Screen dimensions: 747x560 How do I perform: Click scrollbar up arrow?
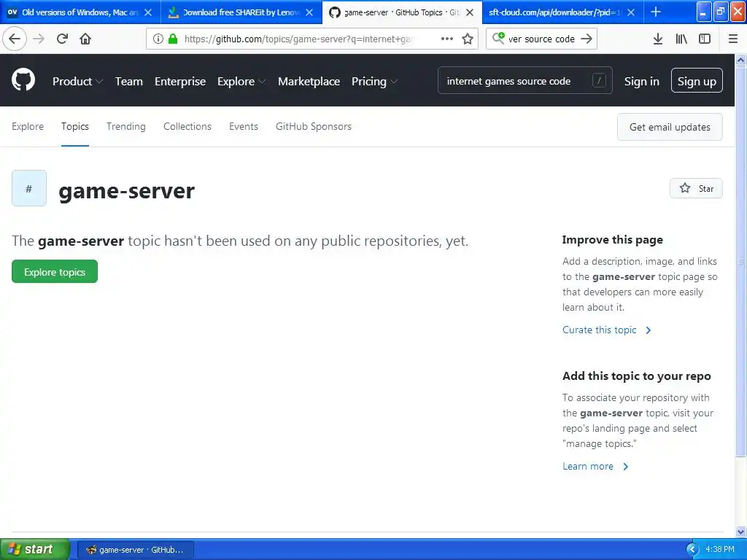pyautogui.click(x=740, y=60)
